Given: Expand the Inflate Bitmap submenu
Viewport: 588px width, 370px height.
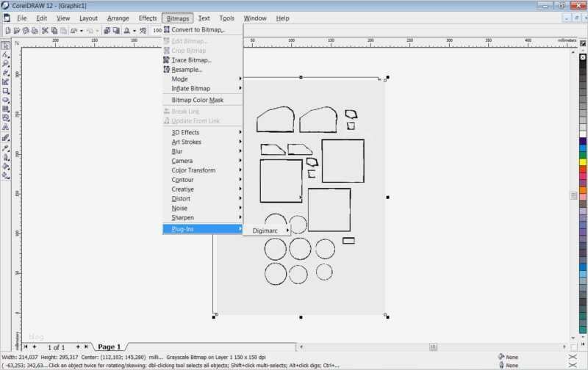Looking at the screenshot, I should 203,88.
